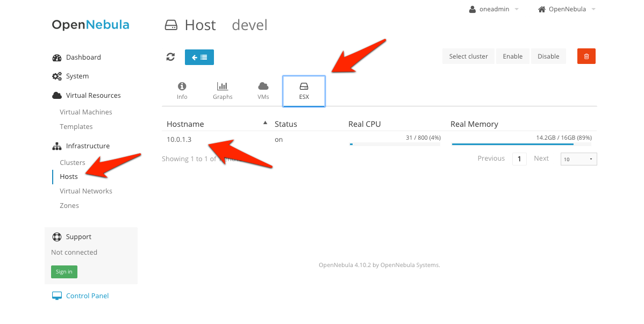
Task: Open the page size dropdown showing 10
Action: [x=578, y=159]
